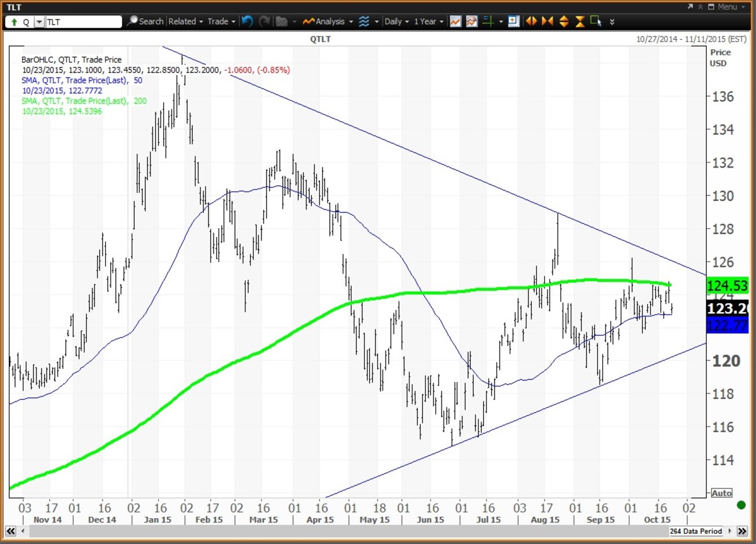
Task: Click the open folder template icon
Action: pyautogui.click(x=282, y=21)
